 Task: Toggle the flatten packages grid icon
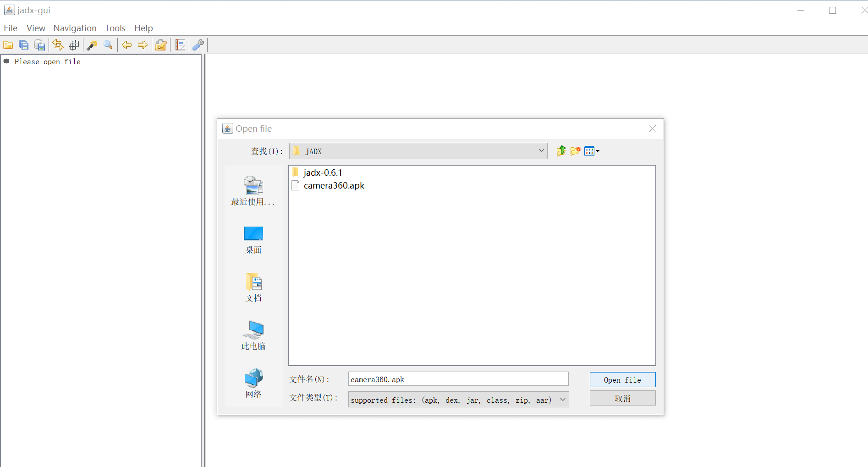point(74,45)
